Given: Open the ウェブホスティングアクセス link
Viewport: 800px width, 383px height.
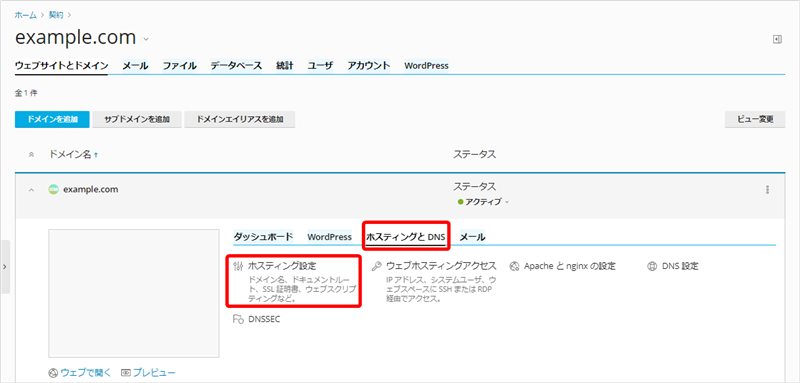Looking at the screenshot, I should click(x=441, y=266).
